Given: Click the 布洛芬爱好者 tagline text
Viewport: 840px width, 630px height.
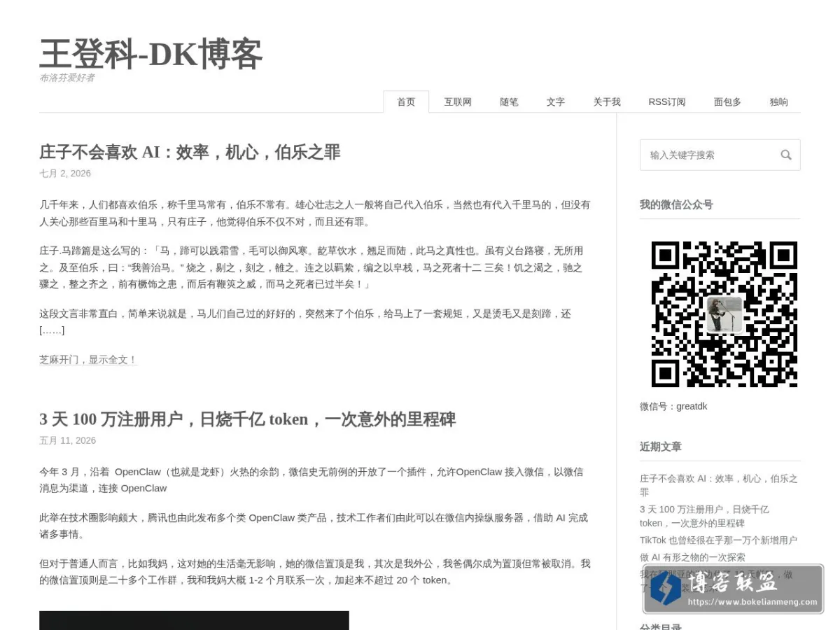Looking at the screenshot, I should (x=67, y=78).
